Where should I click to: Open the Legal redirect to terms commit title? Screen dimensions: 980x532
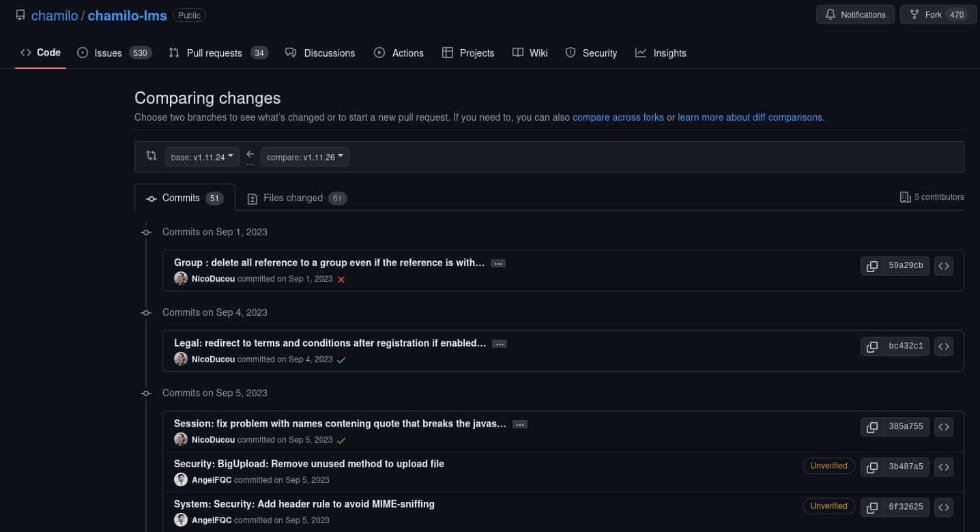[330, 343]
